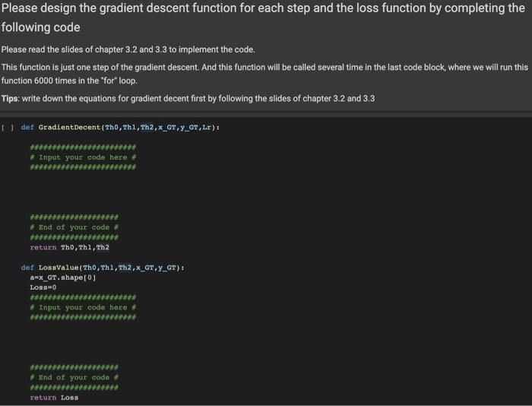Click the 'return Loss' line
532x406 pixels.
[54, 398]
